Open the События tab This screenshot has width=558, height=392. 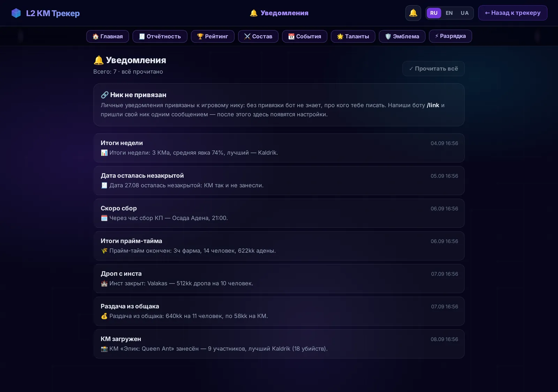click(x=305, y=36)
